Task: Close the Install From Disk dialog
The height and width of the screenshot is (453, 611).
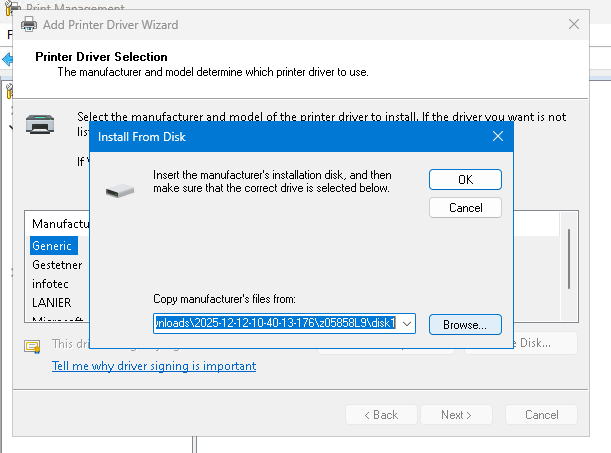Action: 497,137
